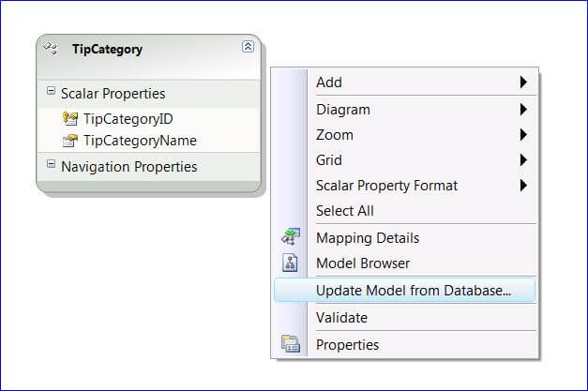The width and height of the screenshot is (588, 391).
Task: Click the TipCategory entity title
Action: click(107, 49)
